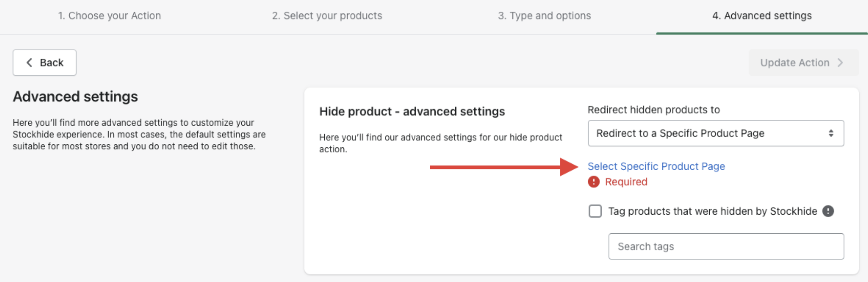Go to '2. Select your products' tab
The height and width of the screenshot is (282, 868).
pos(327,16)
